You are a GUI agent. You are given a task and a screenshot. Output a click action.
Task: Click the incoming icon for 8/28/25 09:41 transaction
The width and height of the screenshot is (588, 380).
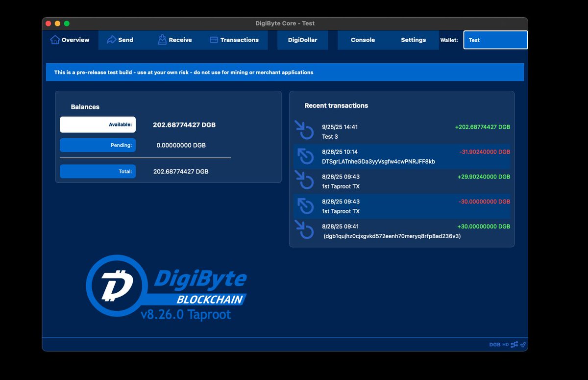pos(304,230)
